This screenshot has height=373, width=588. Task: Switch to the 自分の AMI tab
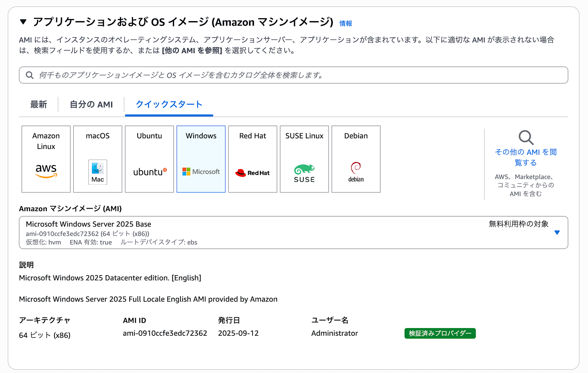tap(91, 104)
